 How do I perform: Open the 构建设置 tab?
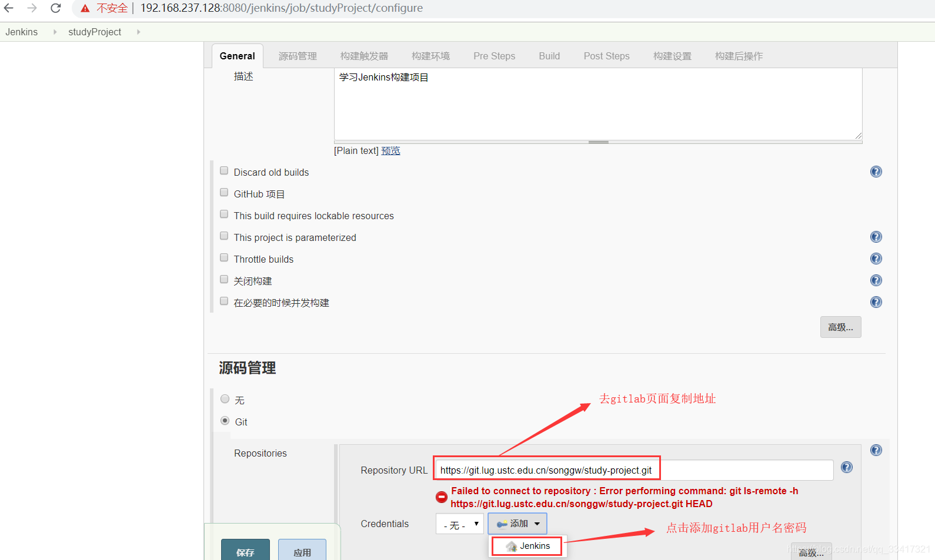click(673, 56)
